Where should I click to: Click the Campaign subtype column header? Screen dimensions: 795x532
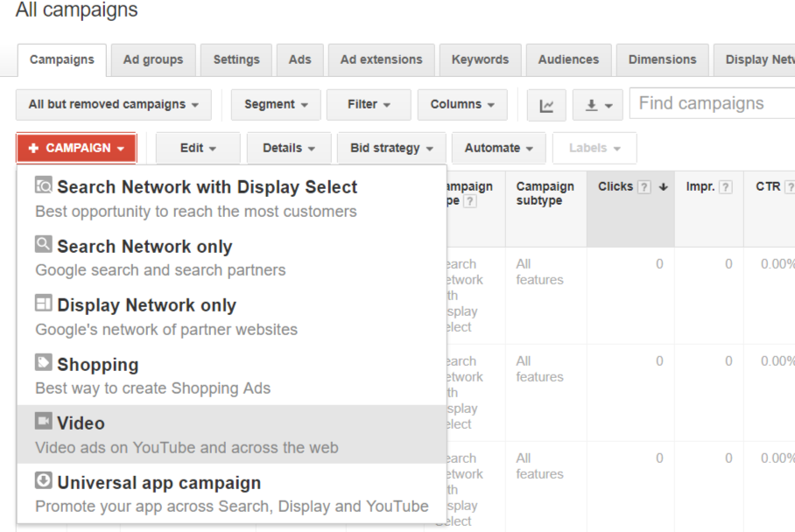[546, 209]
